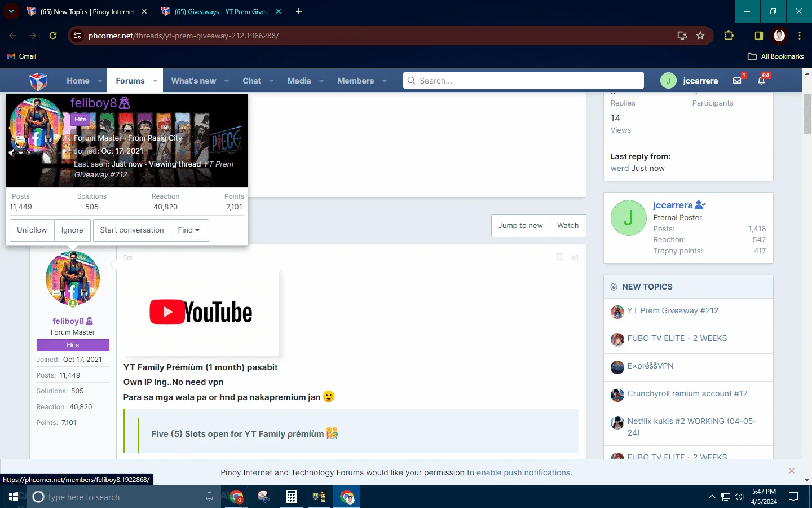Open the What's new dropdown arrow
The image size is (812, 508).
227,81
